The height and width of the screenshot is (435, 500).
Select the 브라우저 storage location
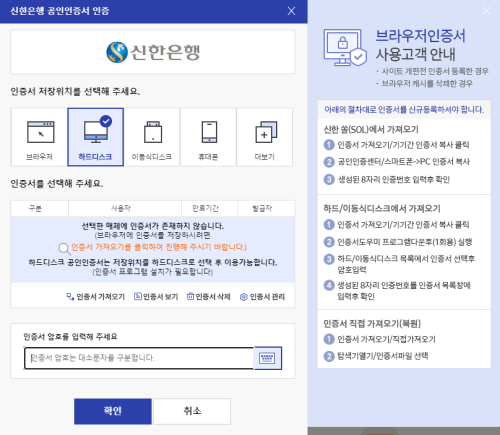click(x=40, y=137)
